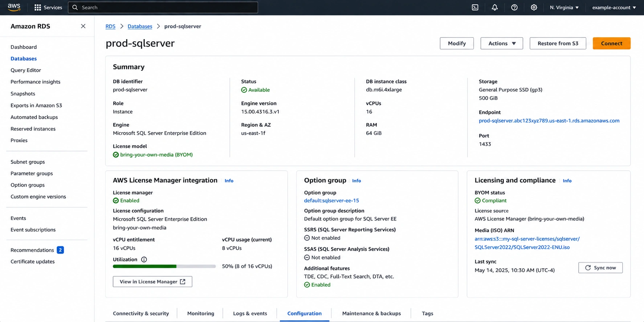This screenshot has height=322, width=644.
Task: Open View in License Manager
Action: coord(152,282)
